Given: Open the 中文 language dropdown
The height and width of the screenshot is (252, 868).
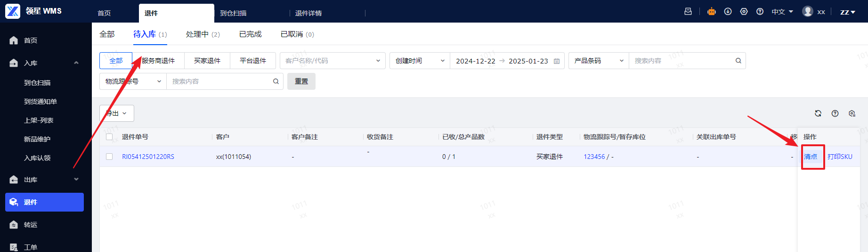Looking at the screenshot, I should [782, 12].
